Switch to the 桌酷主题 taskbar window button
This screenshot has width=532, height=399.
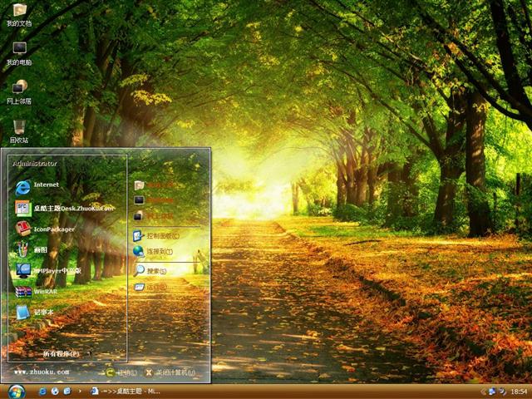125,392
